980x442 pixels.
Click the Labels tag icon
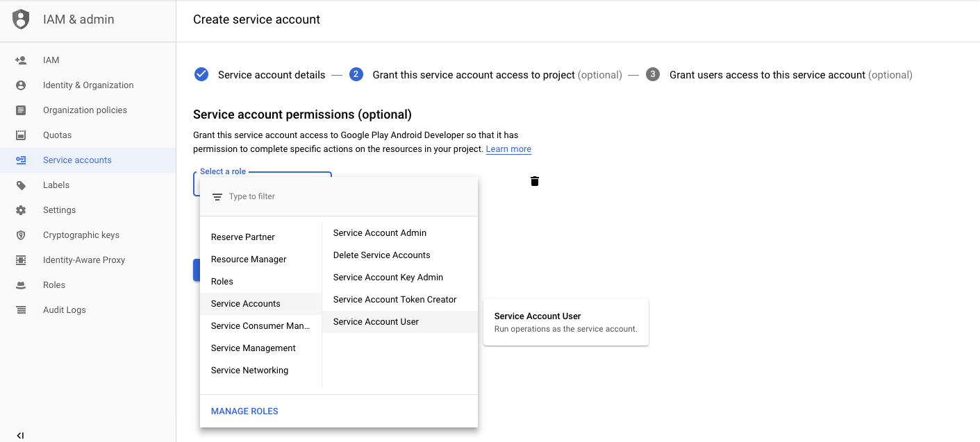click(21, 185)
